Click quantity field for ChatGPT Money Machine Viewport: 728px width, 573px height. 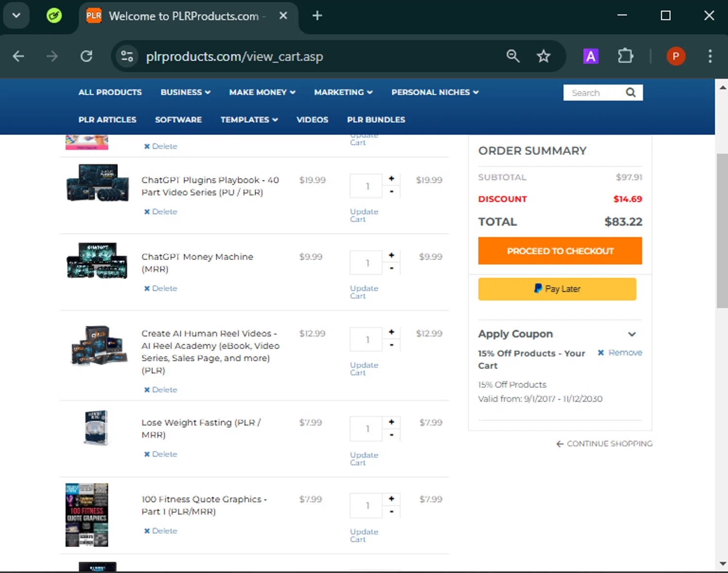coord(366,263)
